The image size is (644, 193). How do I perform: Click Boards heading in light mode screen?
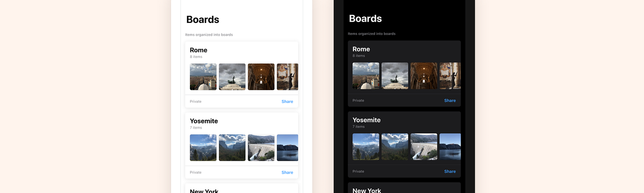[203, 20]
